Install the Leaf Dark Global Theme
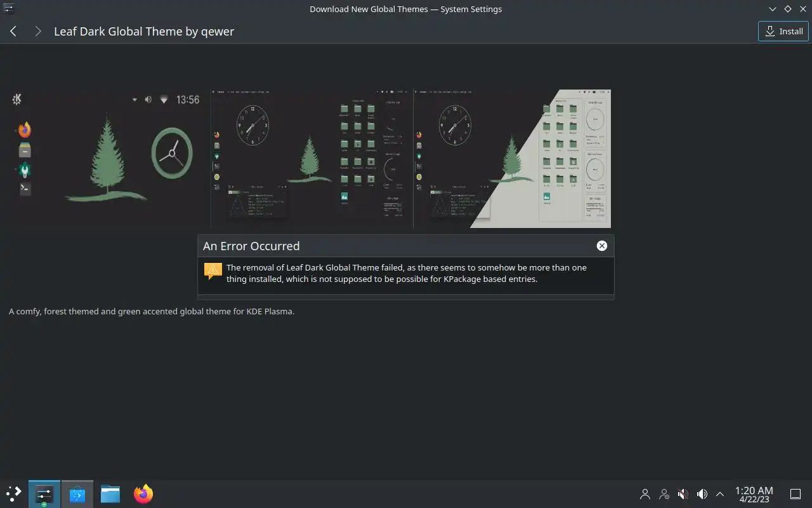The height and width of the screenshot is (508, 812). [783, 31]
